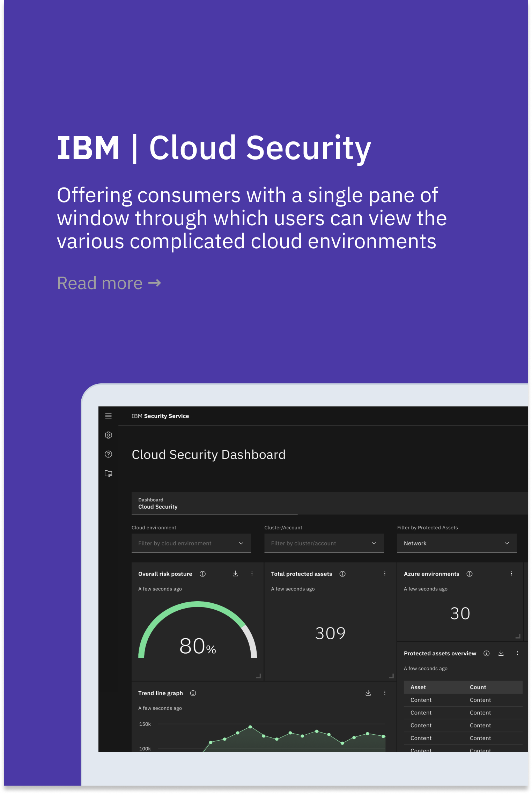Image resolution: width=532 pixels, height=794 pixels.
Task: Open overflow menu on Trend line graph
Action: coord(385,693)
